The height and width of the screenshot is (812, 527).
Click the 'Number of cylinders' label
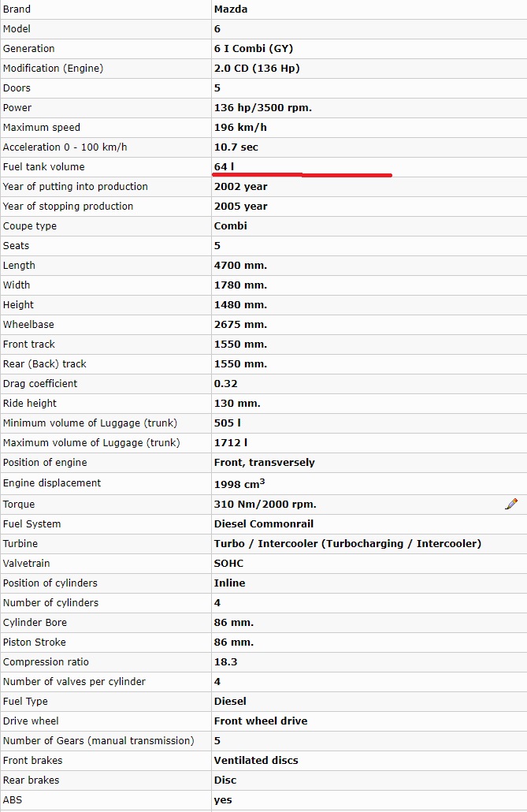pos(50,603)
